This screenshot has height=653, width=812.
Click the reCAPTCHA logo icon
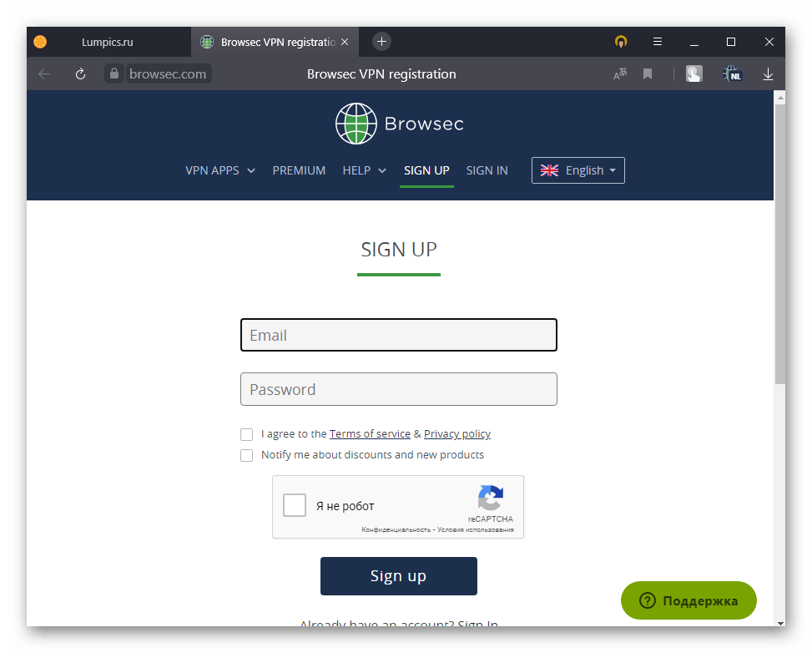point(491,498)
